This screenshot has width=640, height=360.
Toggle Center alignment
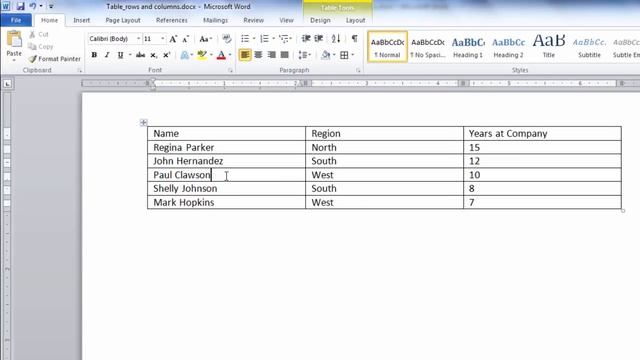click(x=258, y=55)
